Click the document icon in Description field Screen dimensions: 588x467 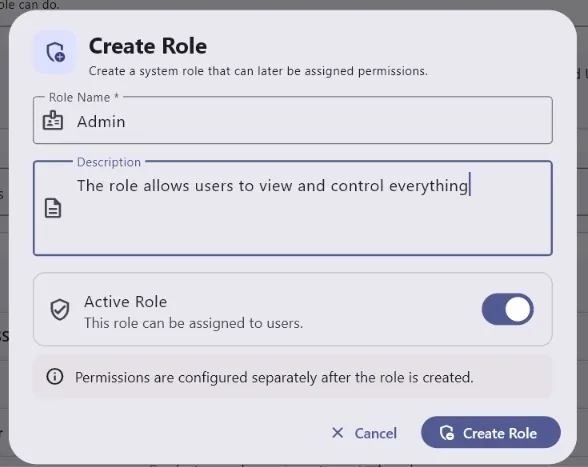[x=53, y=208]
